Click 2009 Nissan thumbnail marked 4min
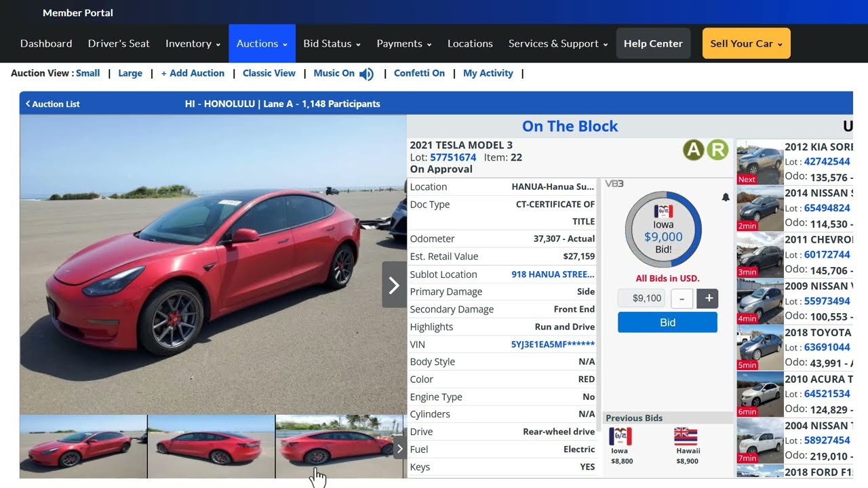868x488 pixels. pyautogui.click(x=760, y=302)
